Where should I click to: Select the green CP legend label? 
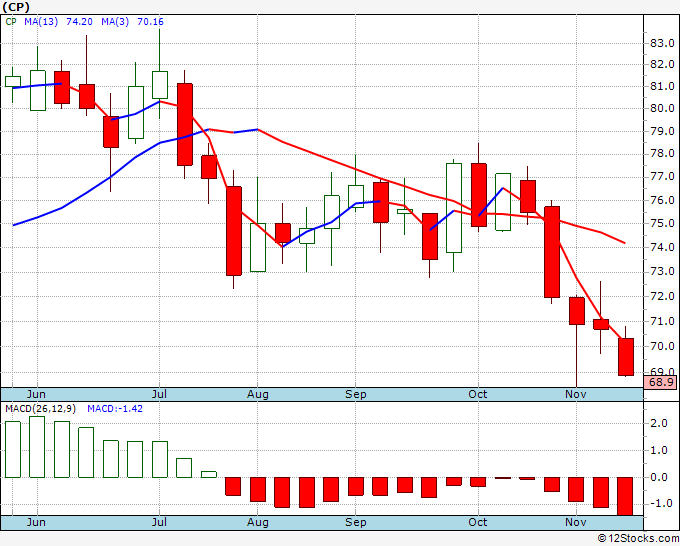(x=11, y=22)
